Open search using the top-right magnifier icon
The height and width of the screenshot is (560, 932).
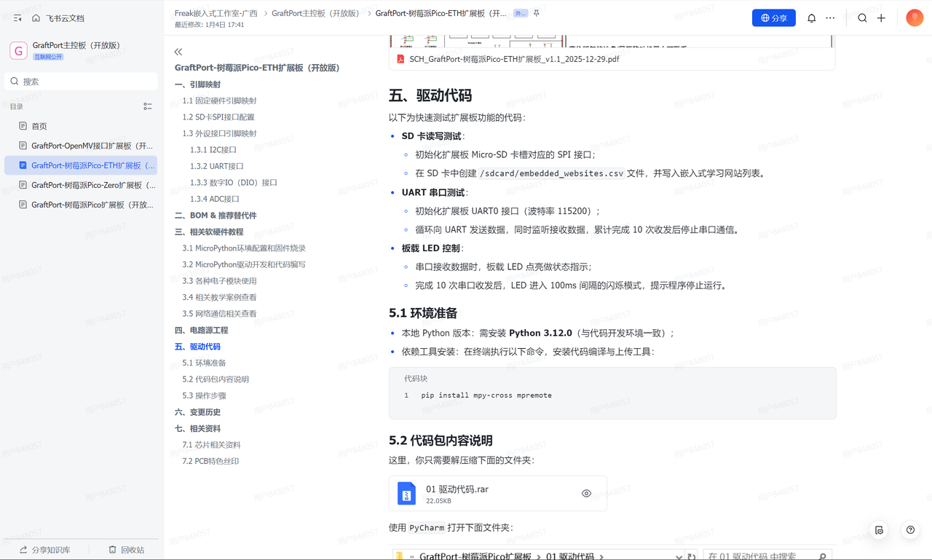(862, 18)
